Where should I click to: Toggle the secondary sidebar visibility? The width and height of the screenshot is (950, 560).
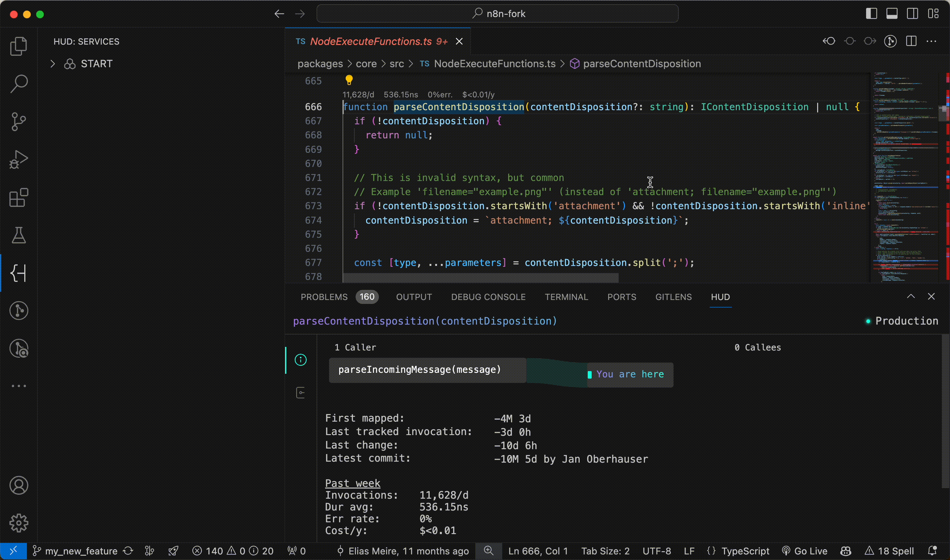(x=913, y=14)
